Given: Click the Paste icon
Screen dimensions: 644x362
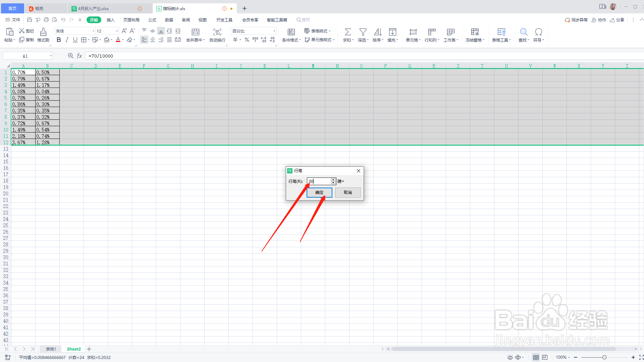Looking at the screenshot, I should tap(10, 32).
